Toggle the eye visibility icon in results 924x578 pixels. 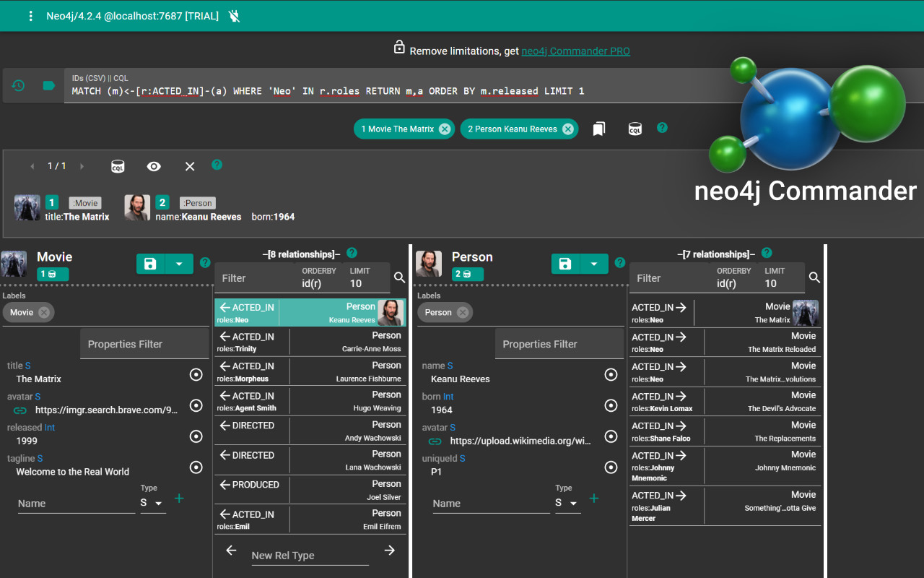(154, 166)
